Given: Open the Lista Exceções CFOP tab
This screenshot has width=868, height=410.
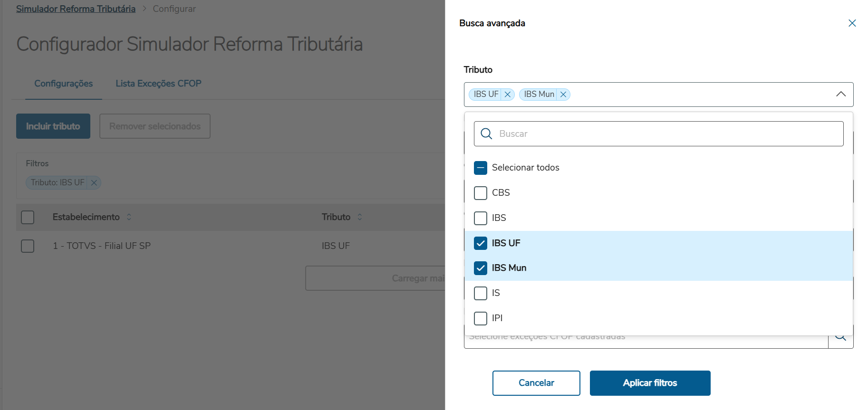Looking at the screenshot, I should coord(158,84).
